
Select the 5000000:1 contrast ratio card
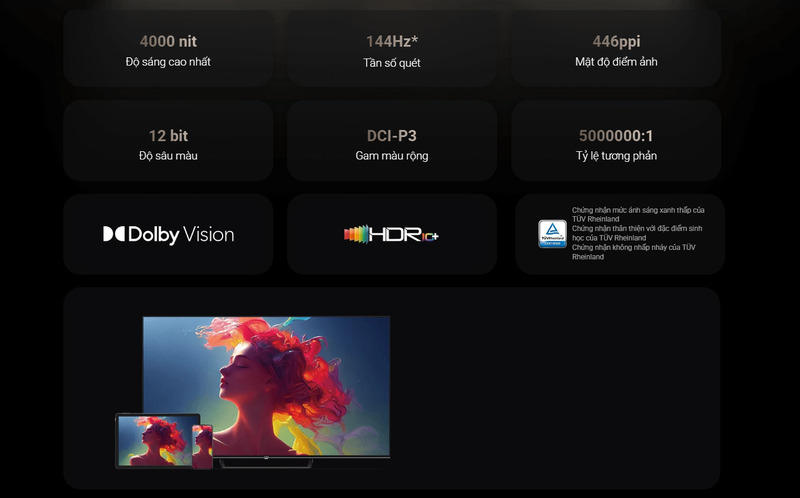(x=616, y=141)
